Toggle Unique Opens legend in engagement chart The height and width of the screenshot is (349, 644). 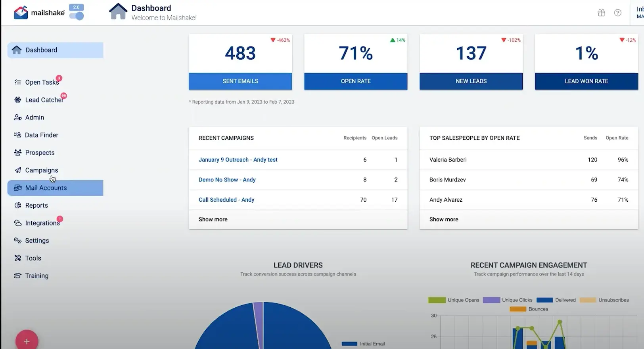click(x=437, y=300)
